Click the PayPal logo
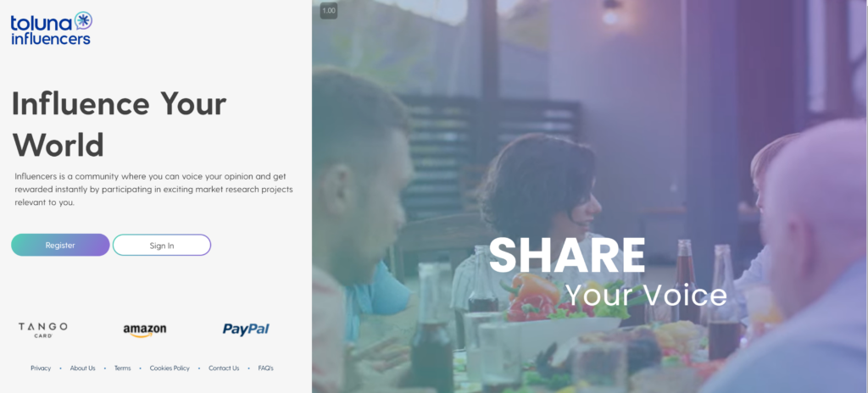The image size is (868, 393). click(x=246, y=329)
